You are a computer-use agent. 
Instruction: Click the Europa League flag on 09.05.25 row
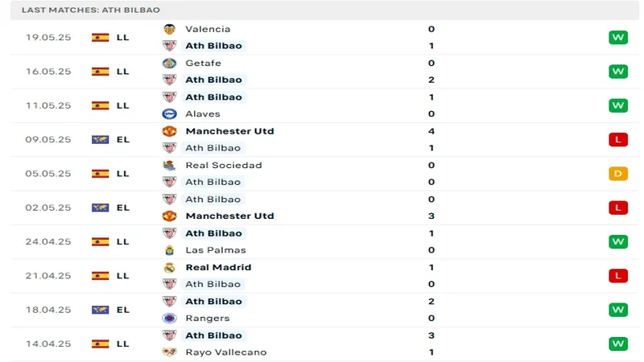[x=100, y=139]
